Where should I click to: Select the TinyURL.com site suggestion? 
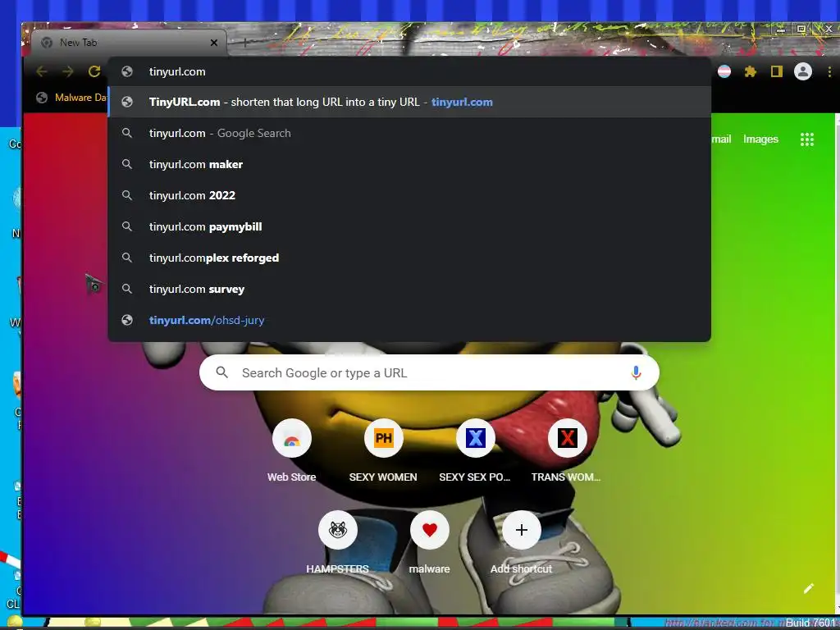tap(409, 102)
